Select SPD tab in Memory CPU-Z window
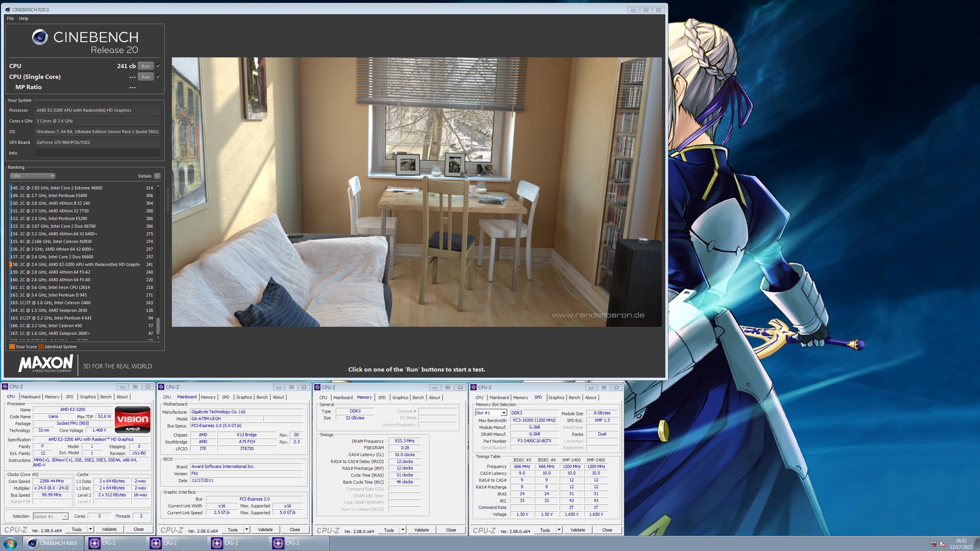 [x=382, y=398]
